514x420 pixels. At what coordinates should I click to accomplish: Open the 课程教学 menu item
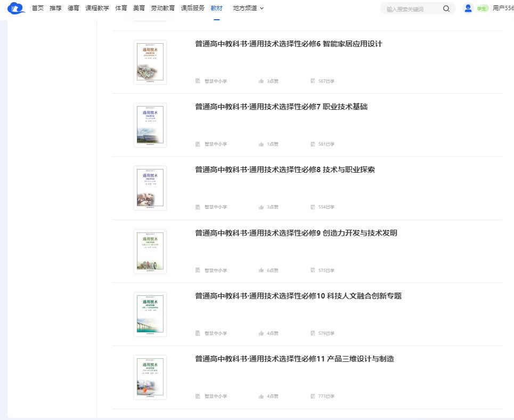tap(97, 8)
